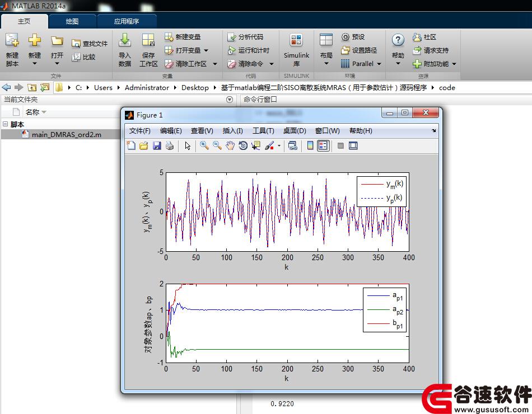This screenshot has height=414, width=532.
Task: Switch to the Plots (绘图) tab
Action: pos(72,21)
